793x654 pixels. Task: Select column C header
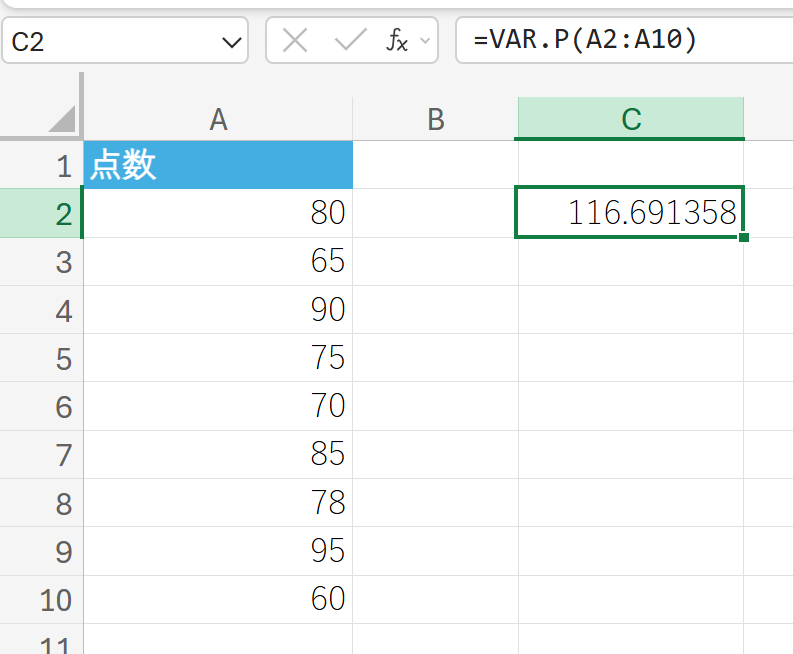630,120
